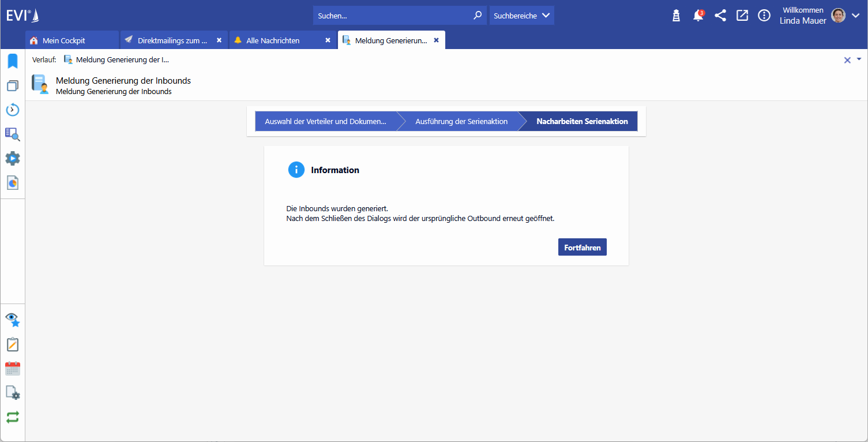Image resolution: width=868 pixels, height=442 pixels.
Task: Click the eye with star icon
Action: pyautogui.click(x=13, y=320)
